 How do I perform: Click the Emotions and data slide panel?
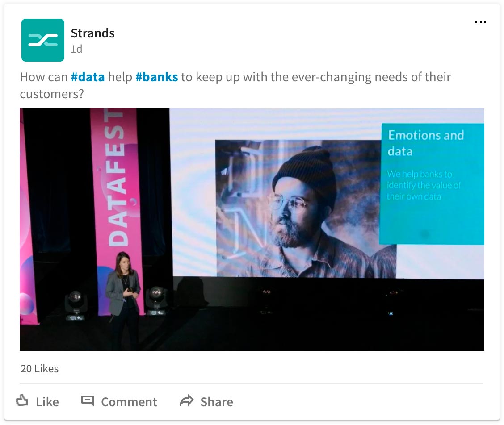point(432,184)
